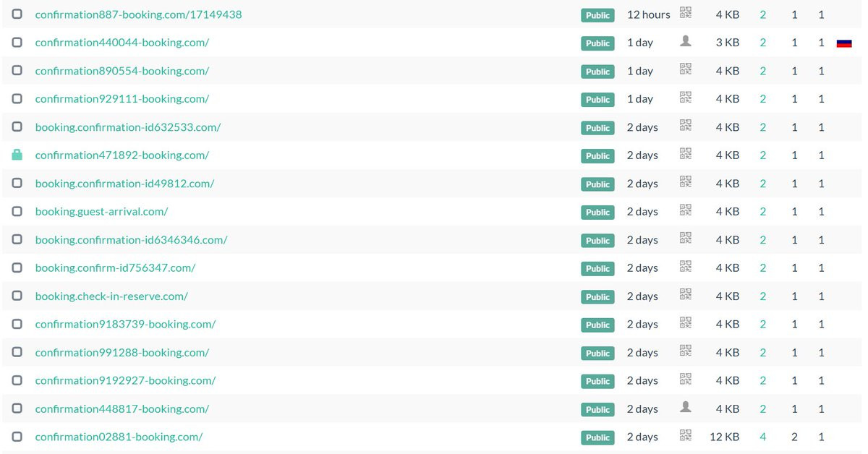The image size is (868, 454).
Task: Click '12 KB' size in confirmation02881-booking.com row
Action: coord(725,437)
